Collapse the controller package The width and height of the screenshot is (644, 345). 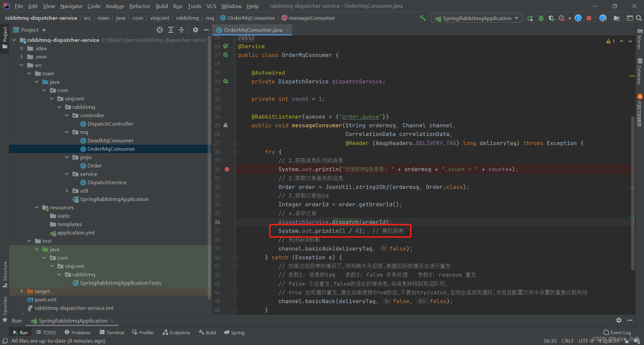pyautogui.click(x=67, y=115)
